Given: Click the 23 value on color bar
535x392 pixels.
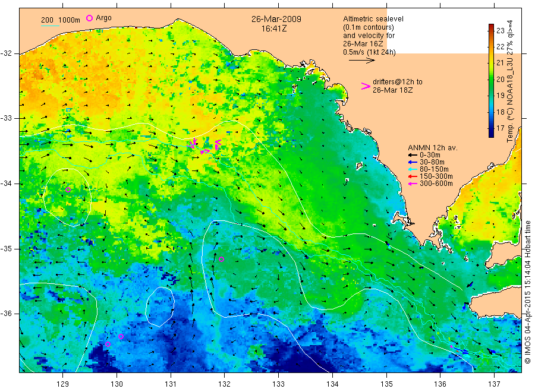Looking at the screenshot, I should coord(500,30).
